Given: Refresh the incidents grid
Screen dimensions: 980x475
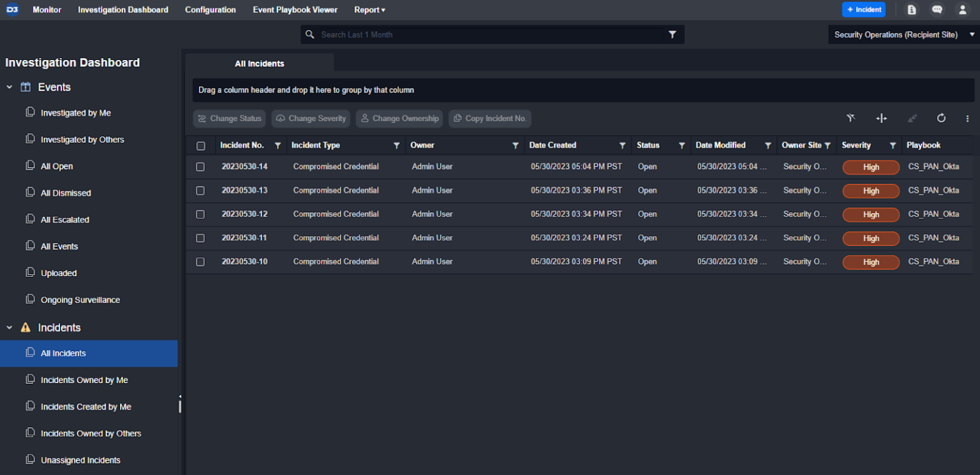Looking at the screenshot, I should [941, 118].
